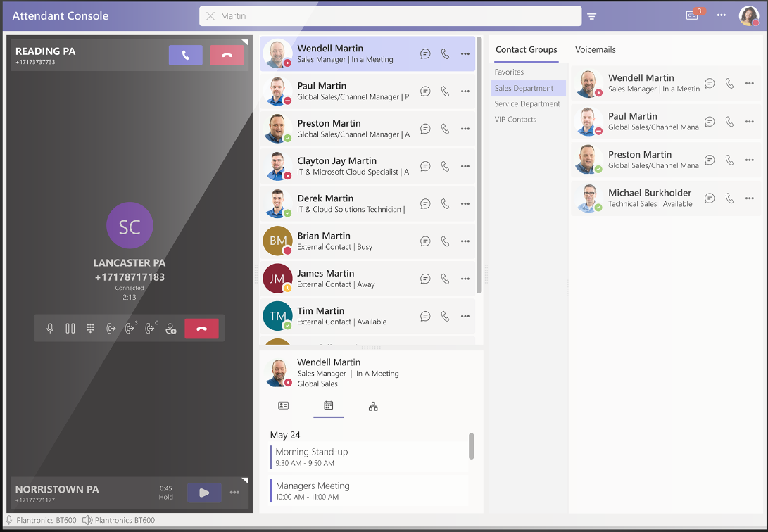Open the user profile avatar
Screen dimensions: 768x532
749,15
